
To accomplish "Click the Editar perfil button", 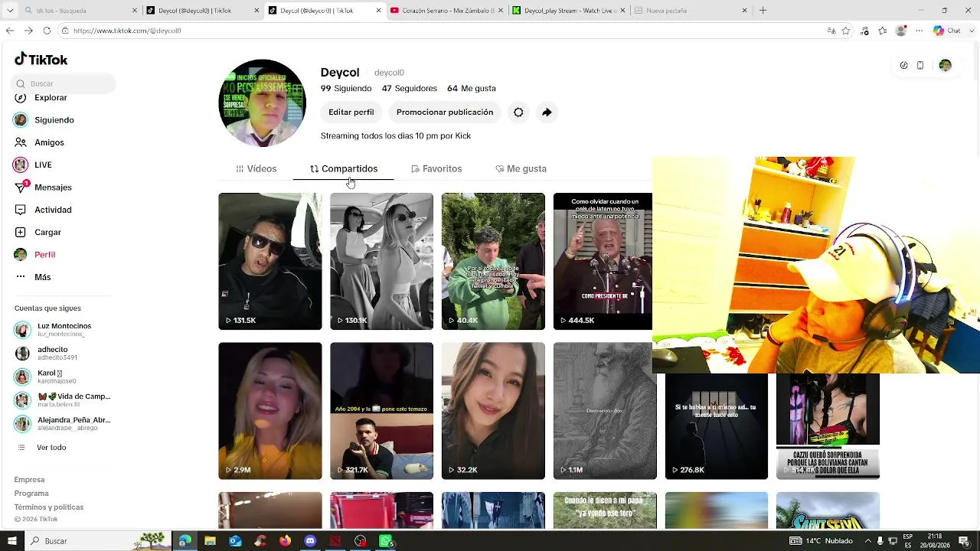I will [351, 112].
